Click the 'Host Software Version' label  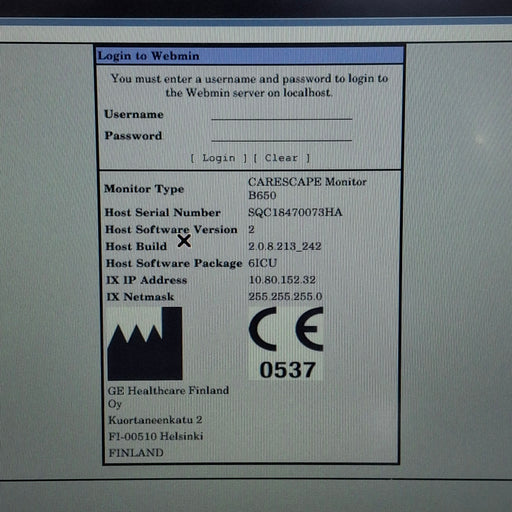171,229
